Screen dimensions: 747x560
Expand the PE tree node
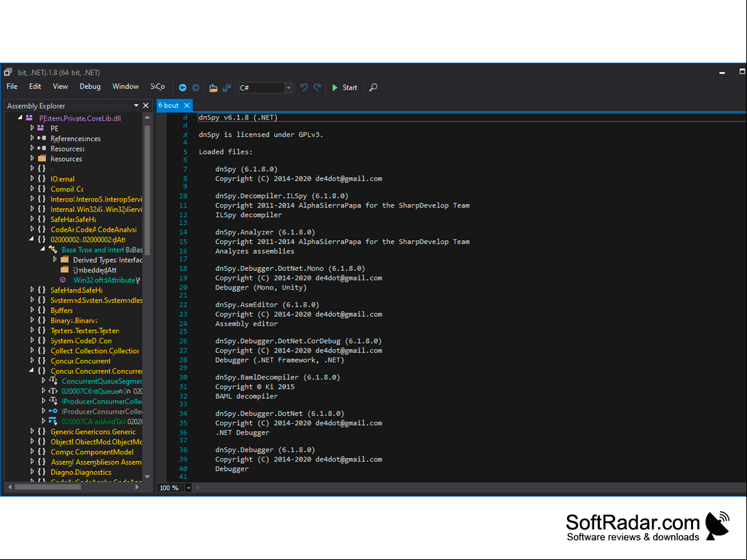(x=32, y=127)
